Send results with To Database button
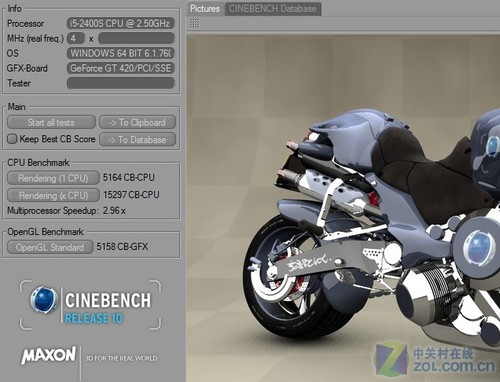The width and height of the screenshot is (500, 382). (x=137, y=139)
